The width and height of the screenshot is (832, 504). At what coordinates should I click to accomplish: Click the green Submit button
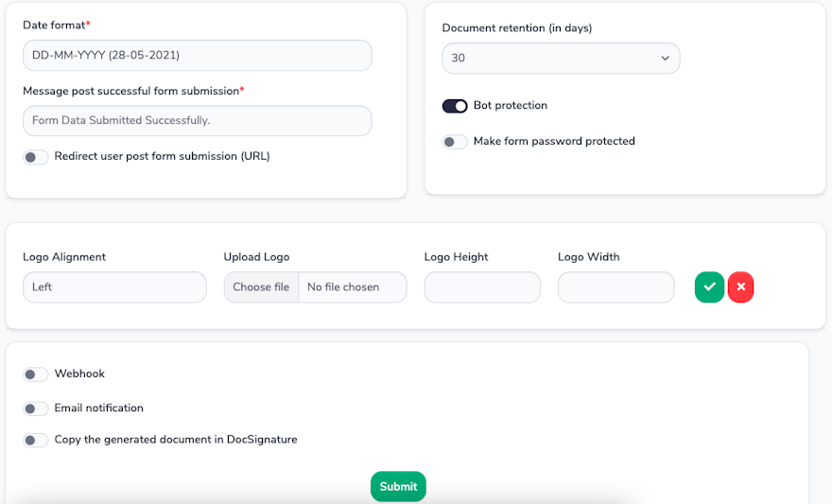398,486
